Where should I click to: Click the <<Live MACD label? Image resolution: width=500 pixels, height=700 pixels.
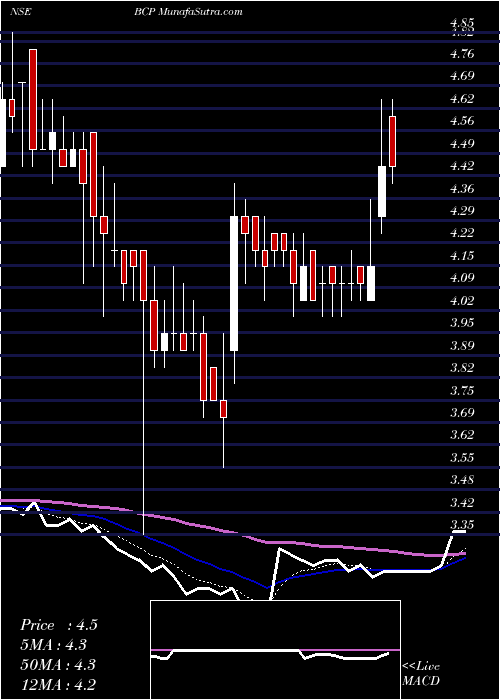click(421, 674)
